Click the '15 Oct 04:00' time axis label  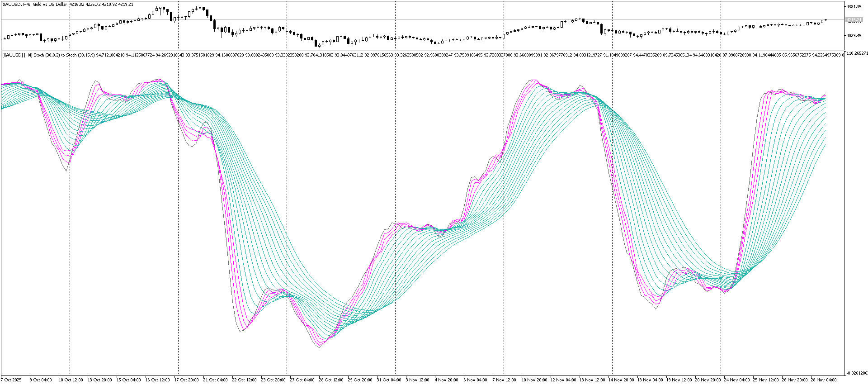(129, 380)
